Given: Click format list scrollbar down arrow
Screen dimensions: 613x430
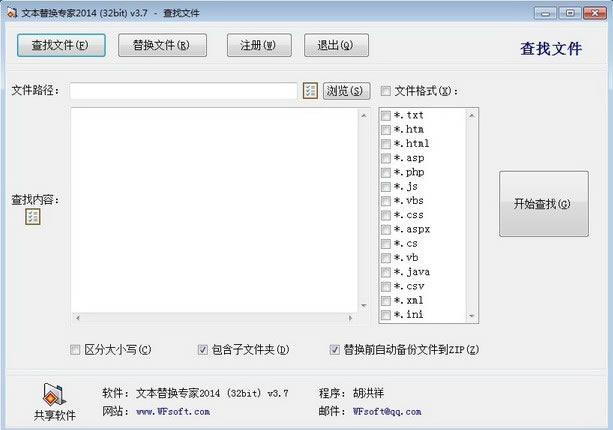Looking at the screenshot, I should [x=471, y=316].
